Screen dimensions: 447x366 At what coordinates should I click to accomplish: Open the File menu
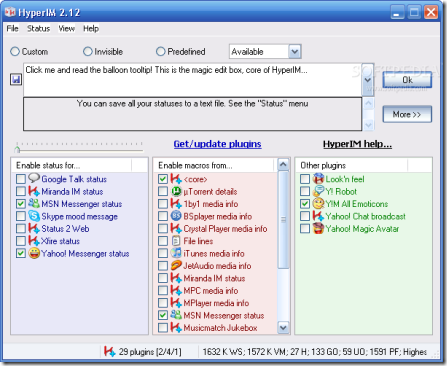(12, 29)
